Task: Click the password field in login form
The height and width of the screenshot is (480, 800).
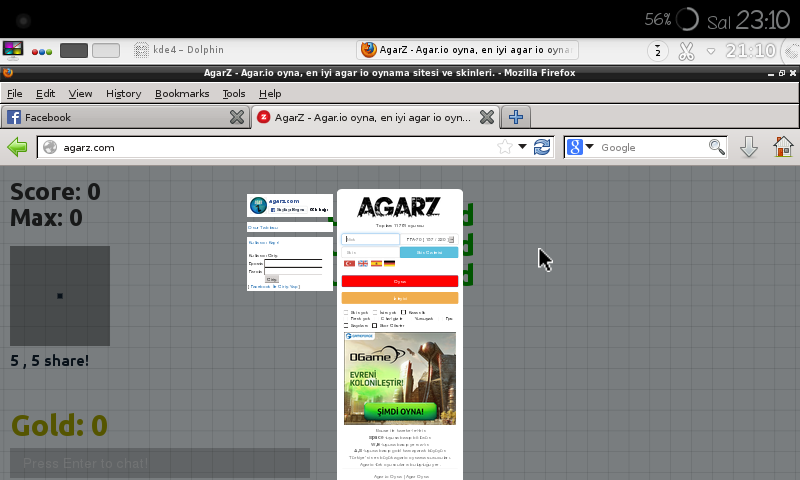Action: point(293,271)
